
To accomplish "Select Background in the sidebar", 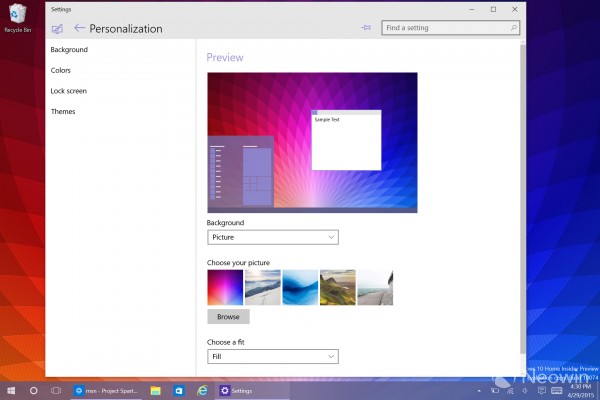I will (x=69, y=49).
